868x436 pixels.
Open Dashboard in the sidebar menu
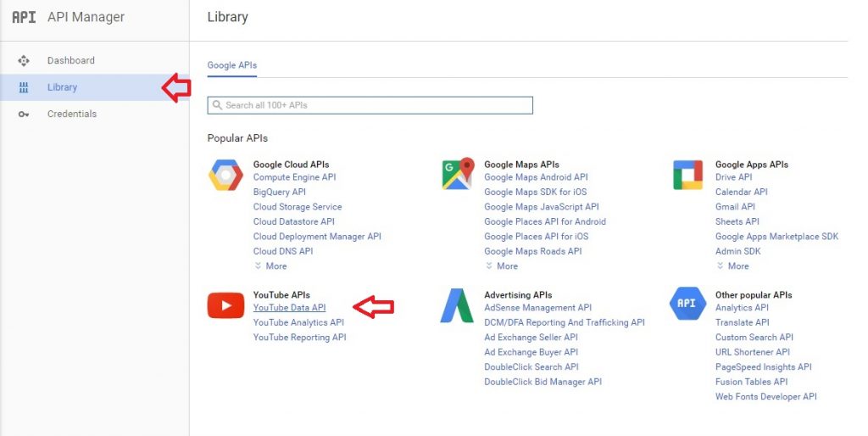(71, 61)
